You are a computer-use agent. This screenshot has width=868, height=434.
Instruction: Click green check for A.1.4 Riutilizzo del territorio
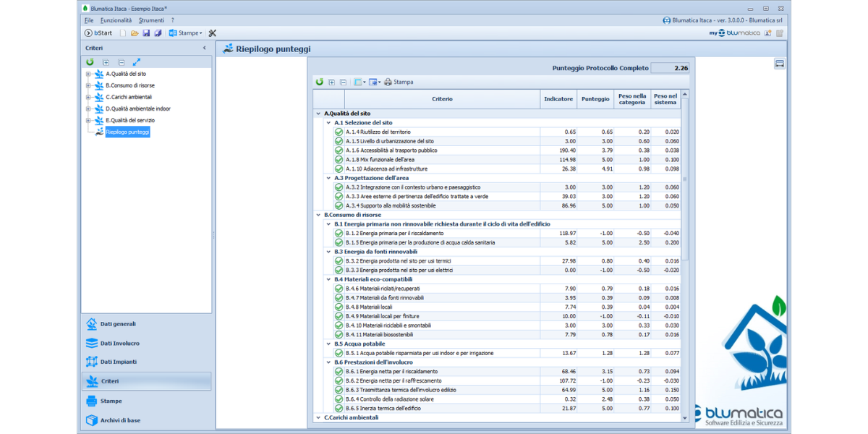click(339, 132)
